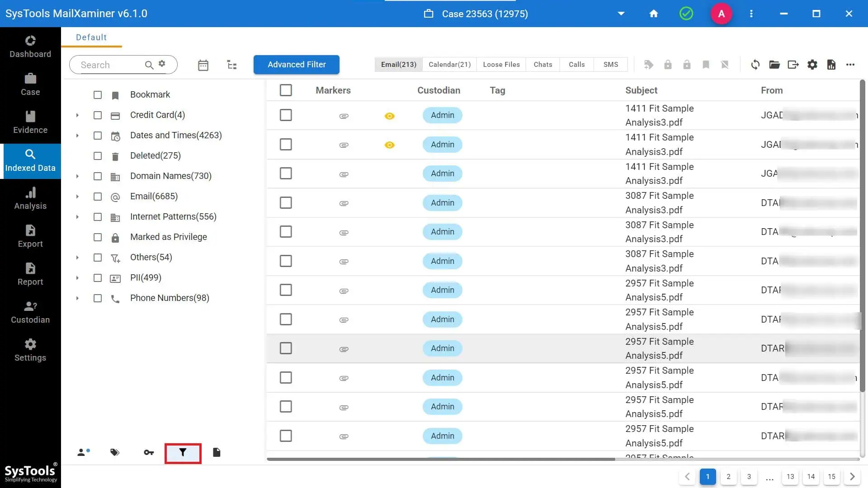The height and width of the screenshot is (488, 868).
Task: Click the tag management icon at bottom
Action: 115,452
